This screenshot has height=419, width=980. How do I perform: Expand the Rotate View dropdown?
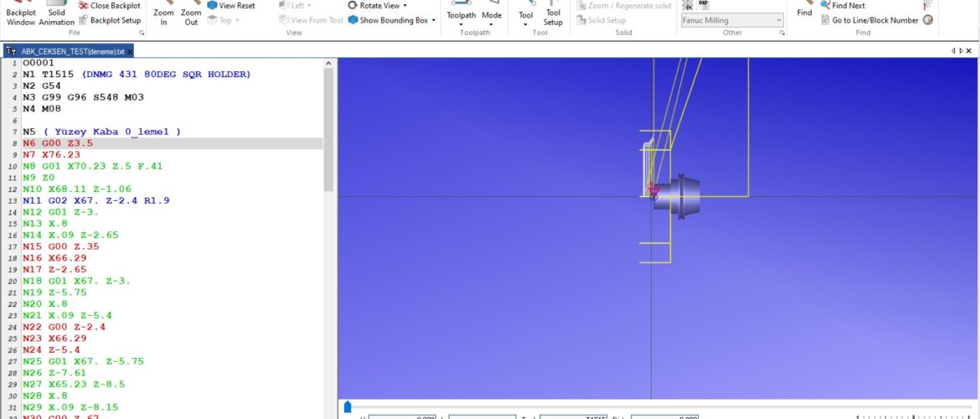[x=405, y=6]
